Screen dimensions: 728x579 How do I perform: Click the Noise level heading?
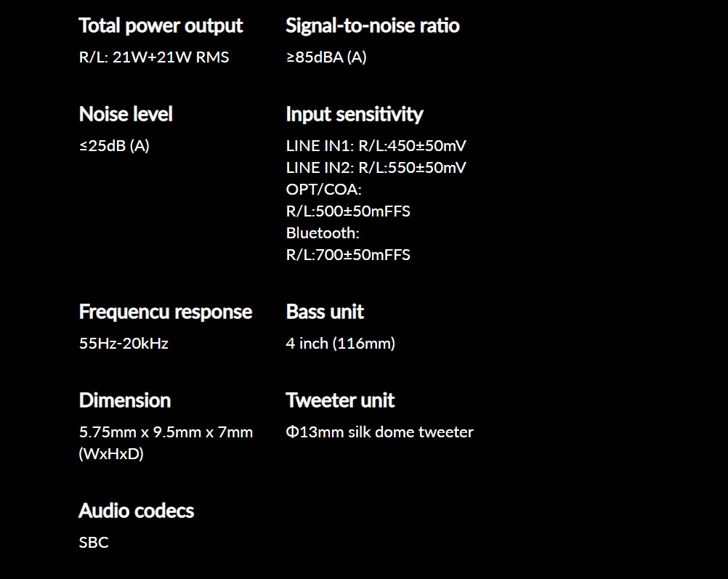pyautogui.click(x=126, y=114)
